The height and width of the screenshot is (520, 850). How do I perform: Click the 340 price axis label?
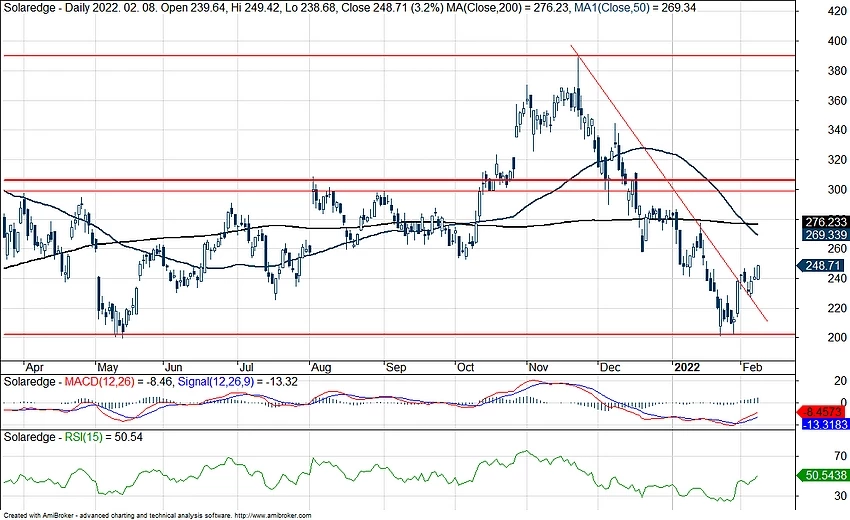838,130
